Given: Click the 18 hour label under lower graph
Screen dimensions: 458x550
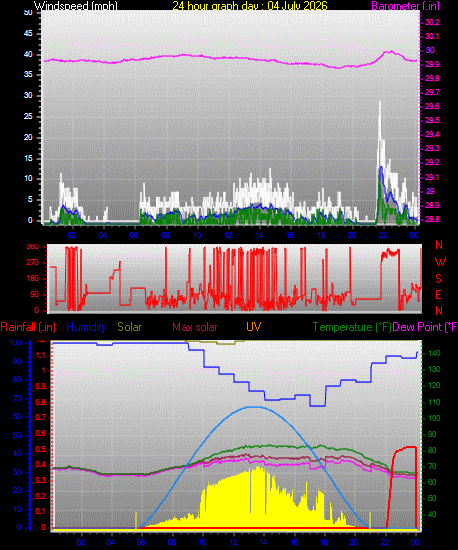Looking at the screenshot, I should (324, 542).
